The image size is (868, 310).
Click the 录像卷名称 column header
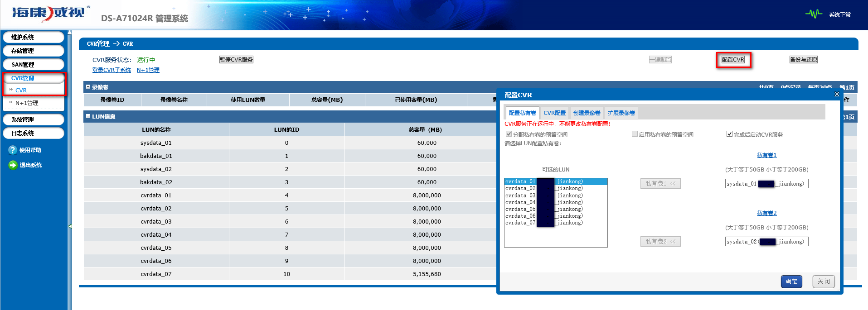click(x=174, y=100)
